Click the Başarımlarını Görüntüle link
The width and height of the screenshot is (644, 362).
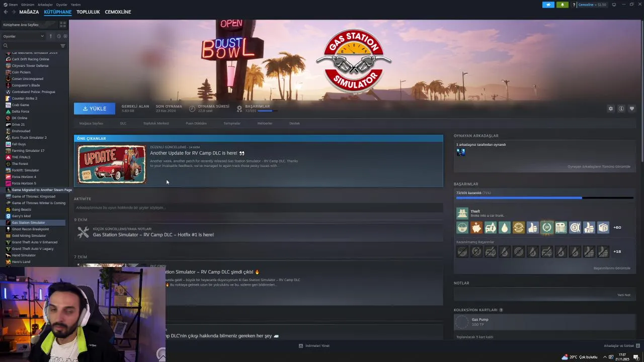pyautogui.click(x=612, y=268)
